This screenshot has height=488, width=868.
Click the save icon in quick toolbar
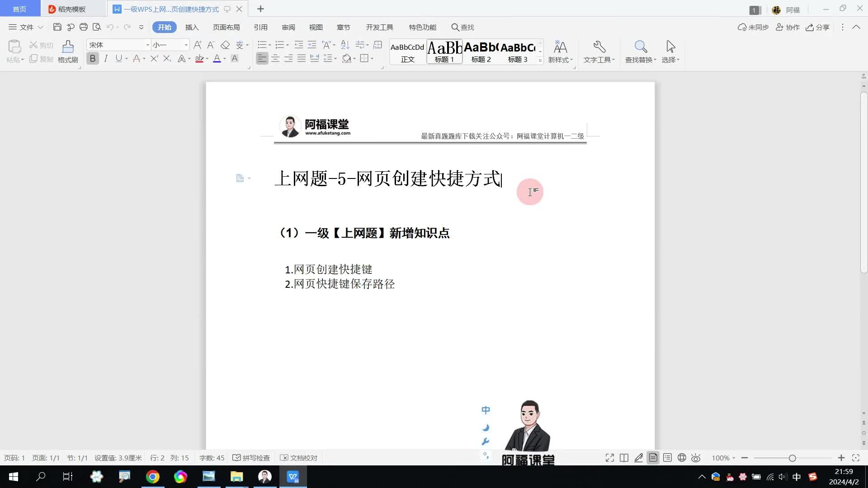[x=57, y=27]
